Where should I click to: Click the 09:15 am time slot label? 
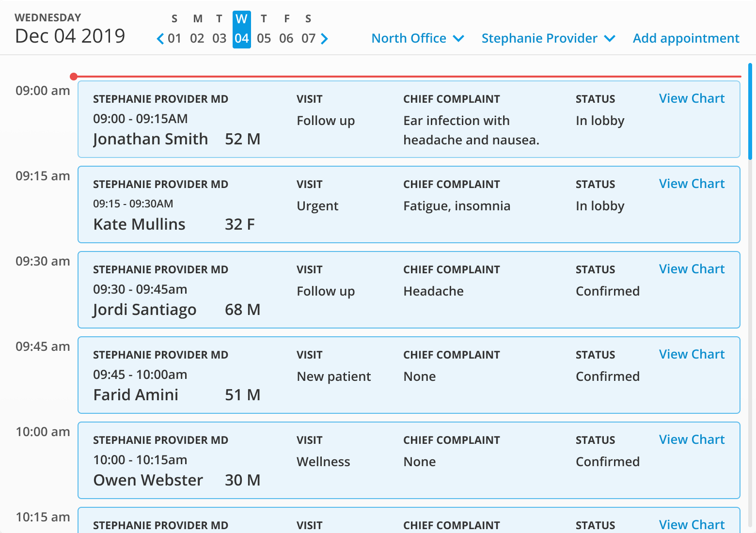coord(43,176)
